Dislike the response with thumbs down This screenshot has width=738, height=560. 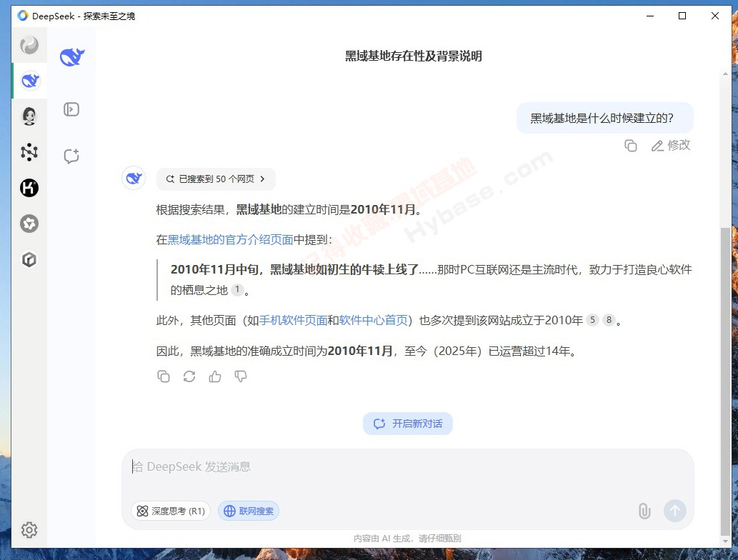(x=241, y=376)
